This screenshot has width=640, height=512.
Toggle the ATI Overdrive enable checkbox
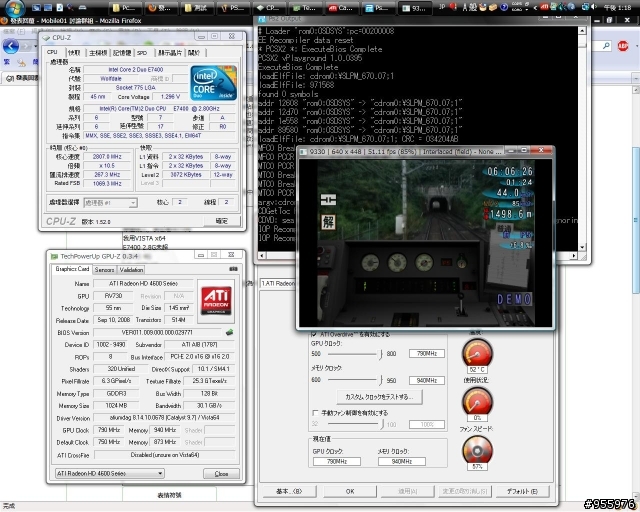pos(314,334)
